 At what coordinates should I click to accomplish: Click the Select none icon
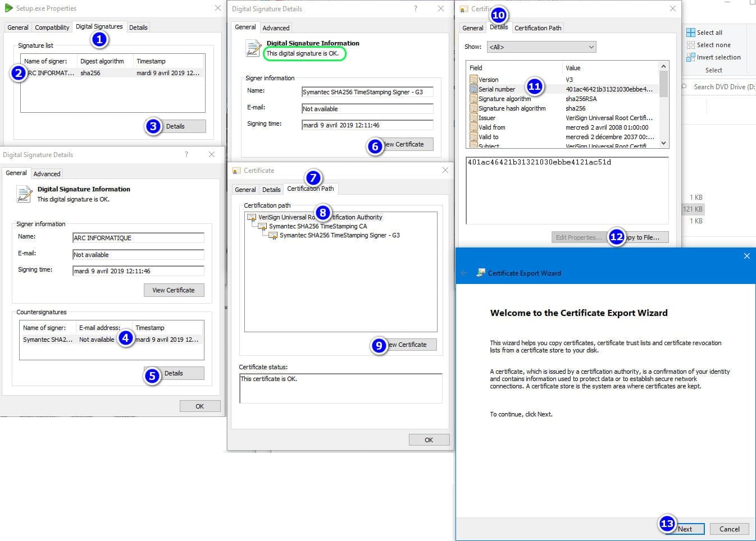(690, 45)
